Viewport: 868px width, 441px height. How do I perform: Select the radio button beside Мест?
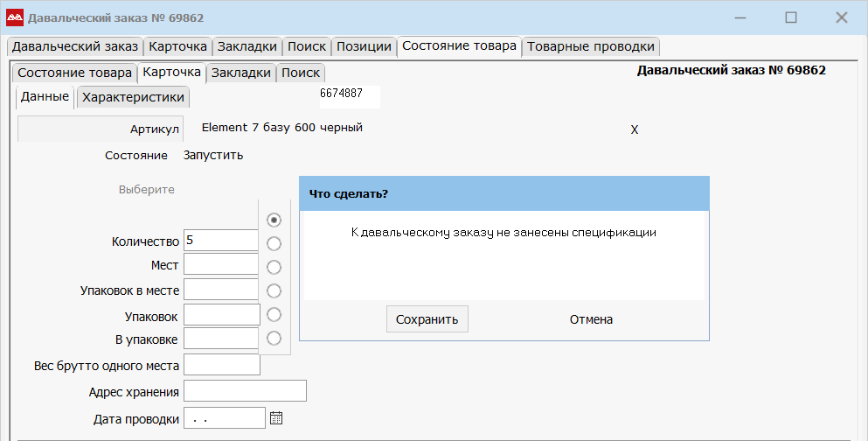click(x=274, y=267)
